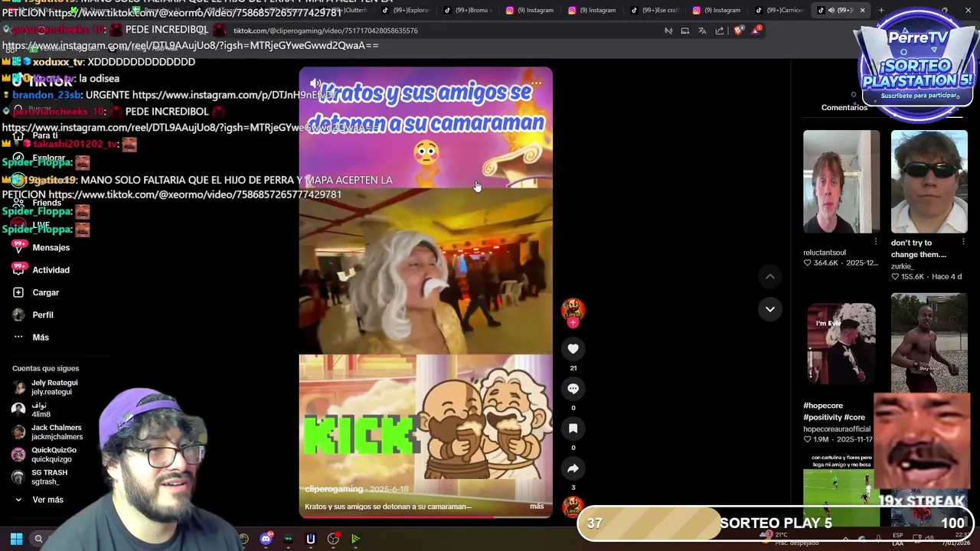The width and height of the screenshot is (980, 551).
Task: Open the U-logo app in taskbar
Action: pyautogui.click(x=310, y=539)
